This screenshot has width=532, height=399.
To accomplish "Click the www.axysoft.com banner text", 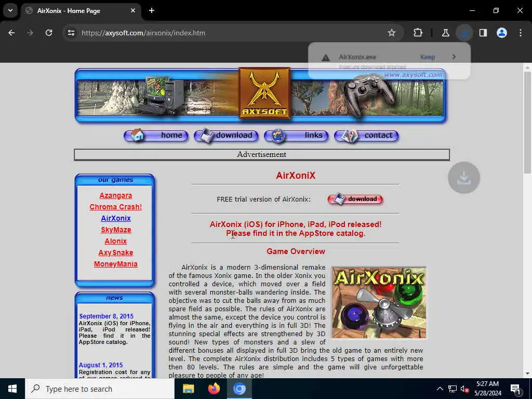I will 413,75.
